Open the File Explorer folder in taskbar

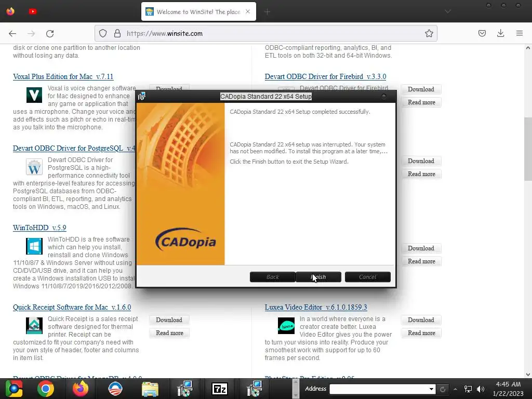click(150, 389)
